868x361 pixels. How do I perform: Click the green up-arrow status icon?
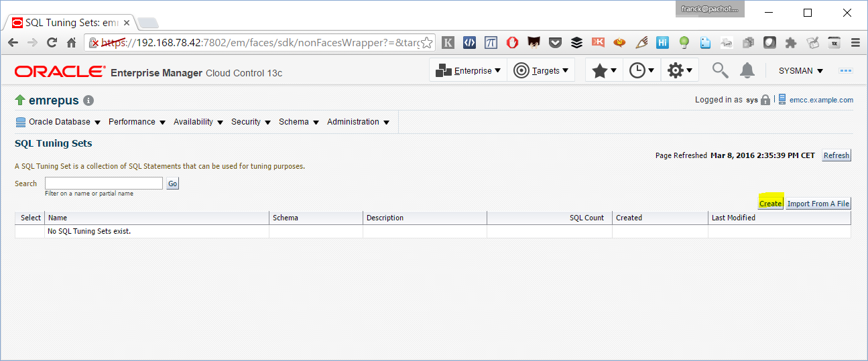20,100
